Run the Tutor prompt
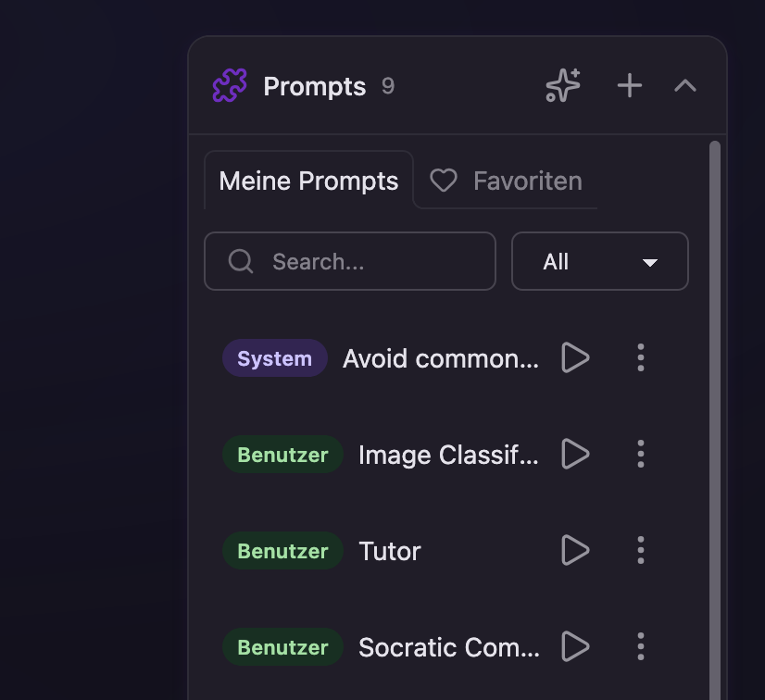Viewport: 765px width, 700px height. tap(575, 551)
